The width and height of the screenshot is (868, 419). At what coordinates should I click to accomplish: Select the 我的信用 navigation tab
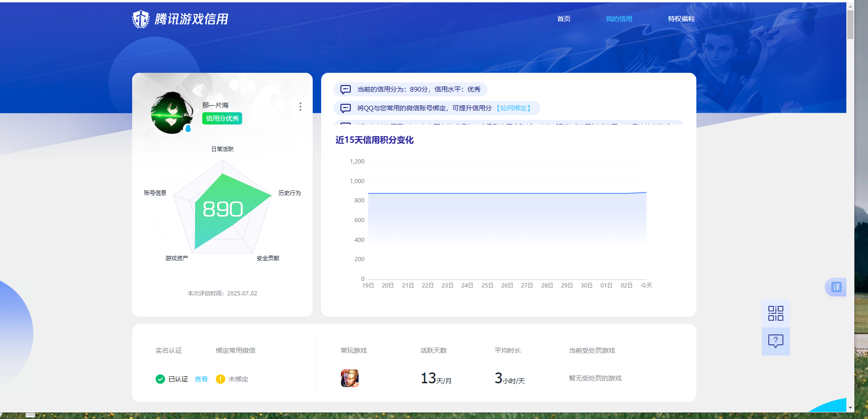point(619,19)
